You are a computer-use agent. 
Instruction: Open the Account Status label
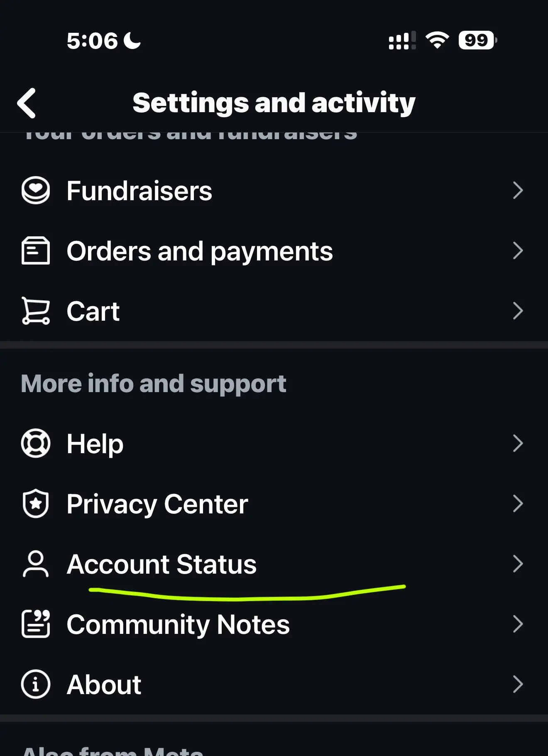[161, 564]
